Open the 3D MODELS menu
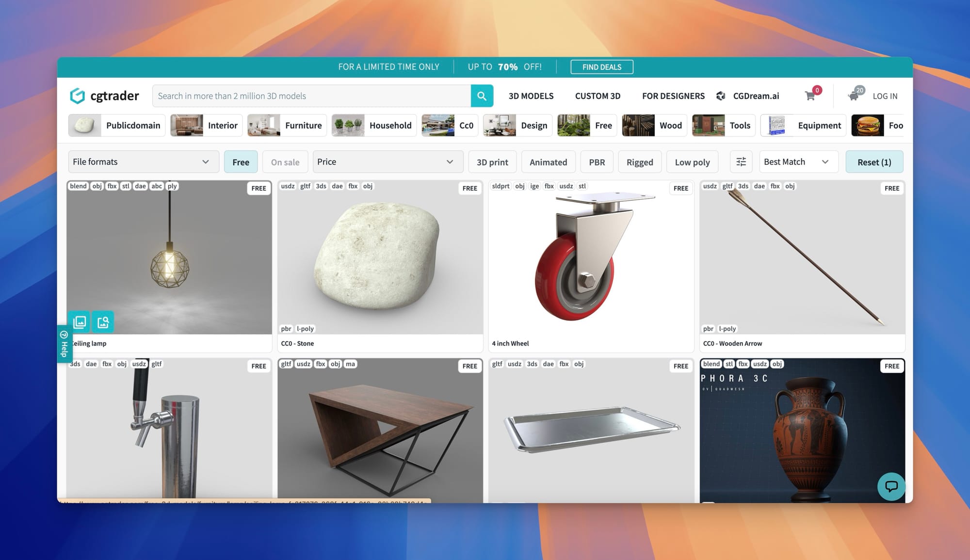Viewport: 970px width, 560px height. click(x=531, y=96)
